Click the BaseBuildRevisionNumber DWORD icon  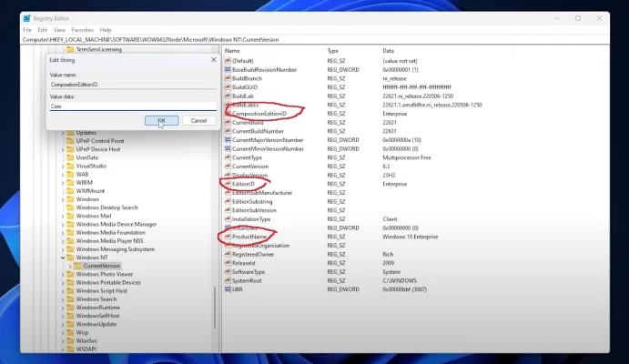click(227, 69)
